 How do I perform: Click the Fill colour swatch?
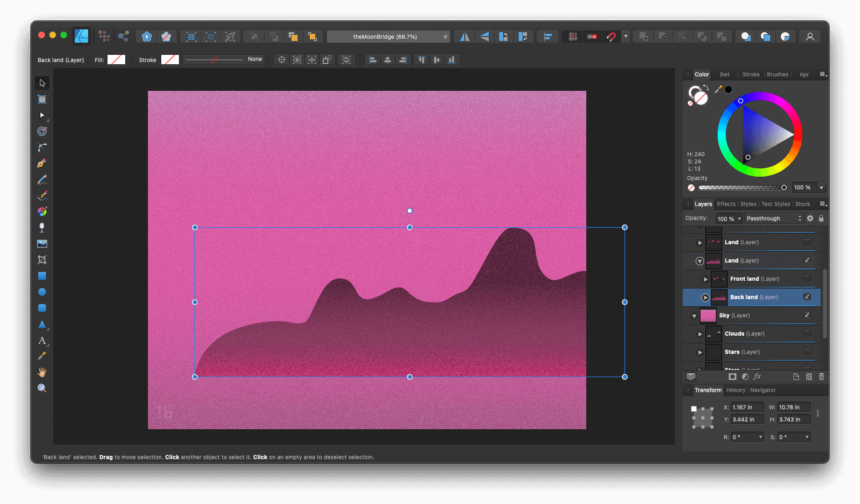[x=116, y=59]
